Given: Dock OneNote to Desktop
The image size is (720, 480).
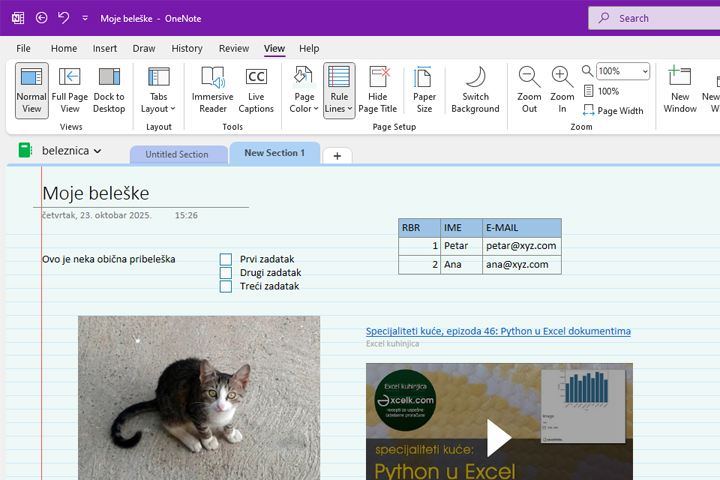Looking at the screenshot, I should click(x=109, y=90).
